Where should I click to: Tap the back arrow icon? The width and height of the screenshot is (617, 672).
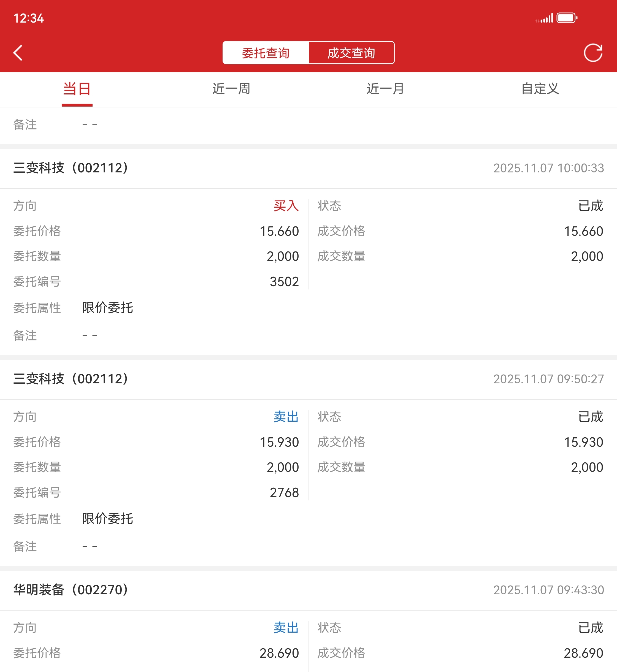(18, 53)
